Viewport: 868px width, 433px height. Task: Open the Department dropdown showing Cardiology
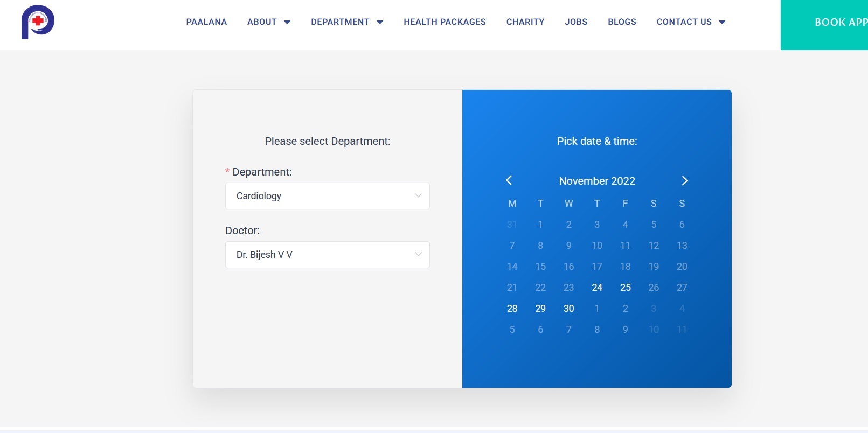tap(327, 196)
